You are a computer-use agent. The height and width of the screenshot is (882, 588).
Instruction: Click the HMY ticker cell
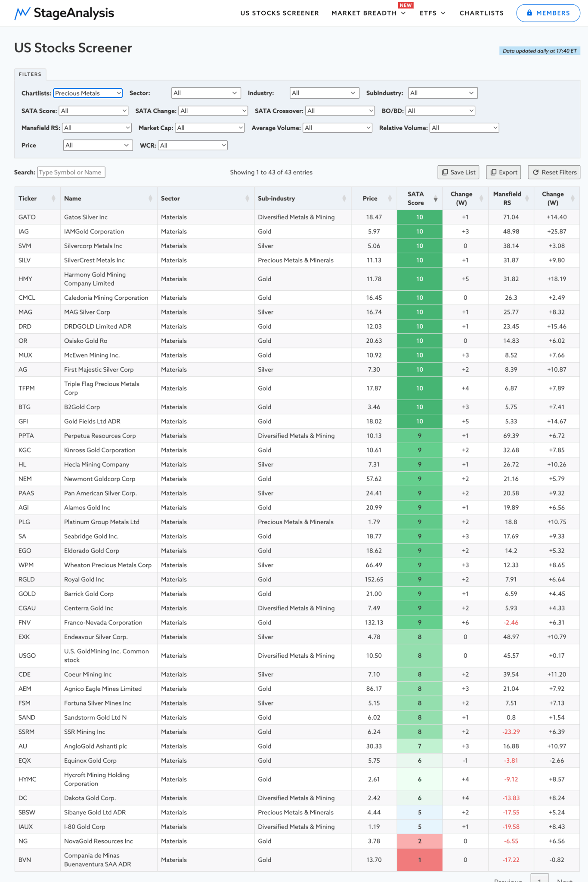point(37,279)
